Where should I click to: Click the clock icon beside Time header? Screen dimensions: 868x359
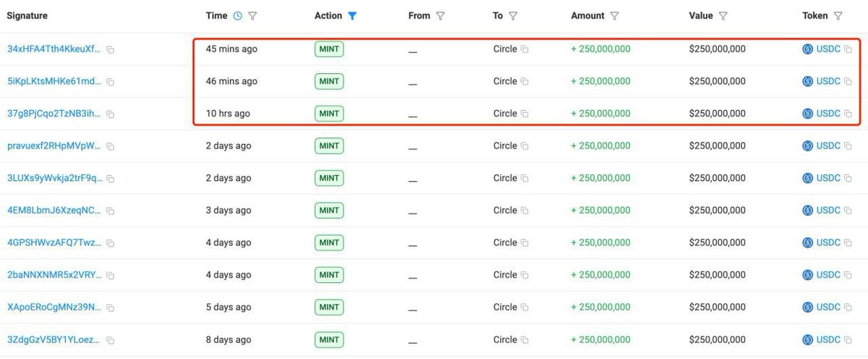pyautogui.click(x=237, y=16)
